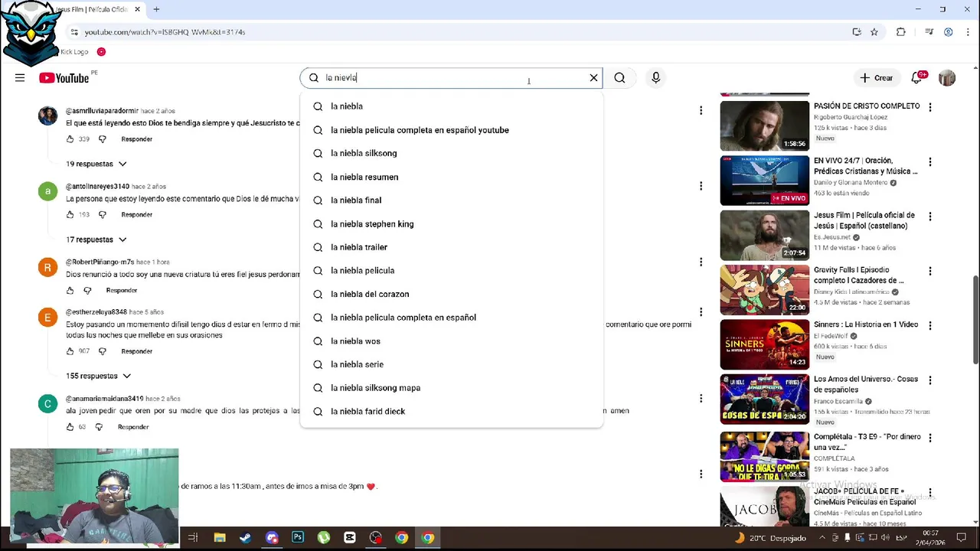
Task: Pick suggestion "la niebla trailer"
Action: click(x=452, y=247)
